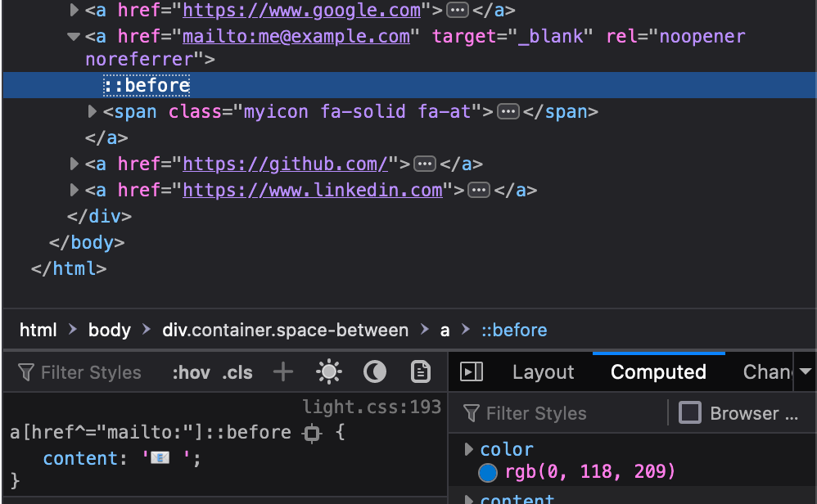Follow the https://www.linkedin.com href link

coord(313,190)
